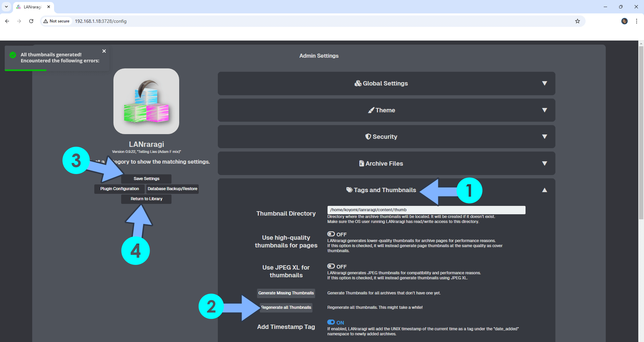The image size is (644, 342).
Task: Click the scrollbar up arrow
Action: (x=641, y=43)
